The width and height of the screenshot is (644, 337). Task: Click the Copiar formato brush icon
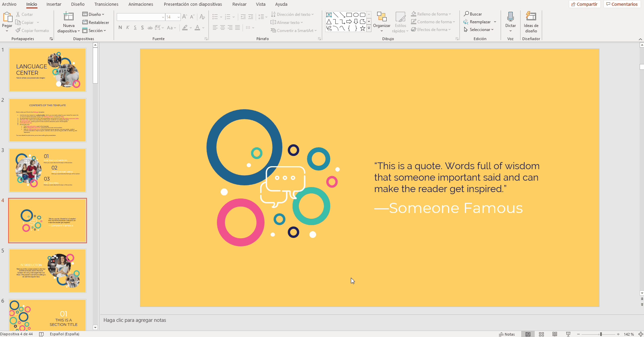tap(18, 31)
